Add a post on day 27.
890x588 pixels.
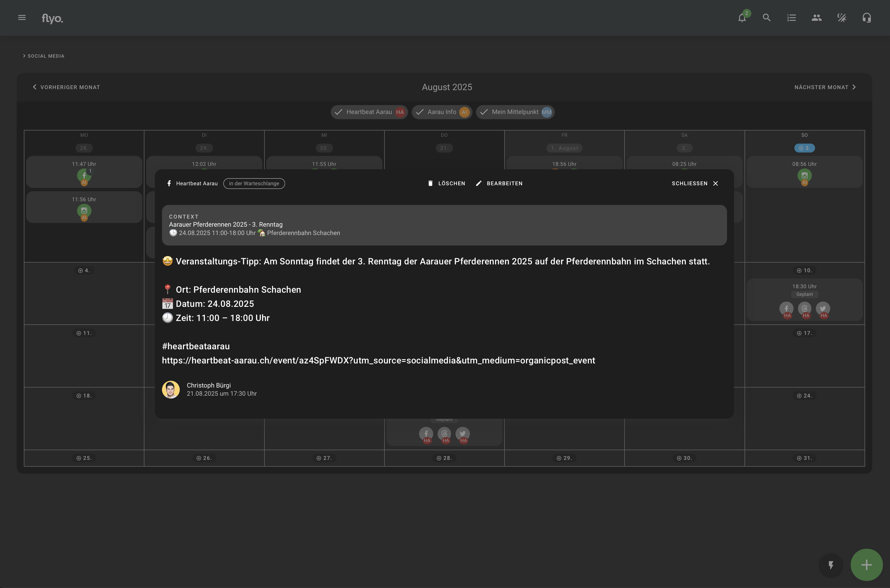point(324,458)
